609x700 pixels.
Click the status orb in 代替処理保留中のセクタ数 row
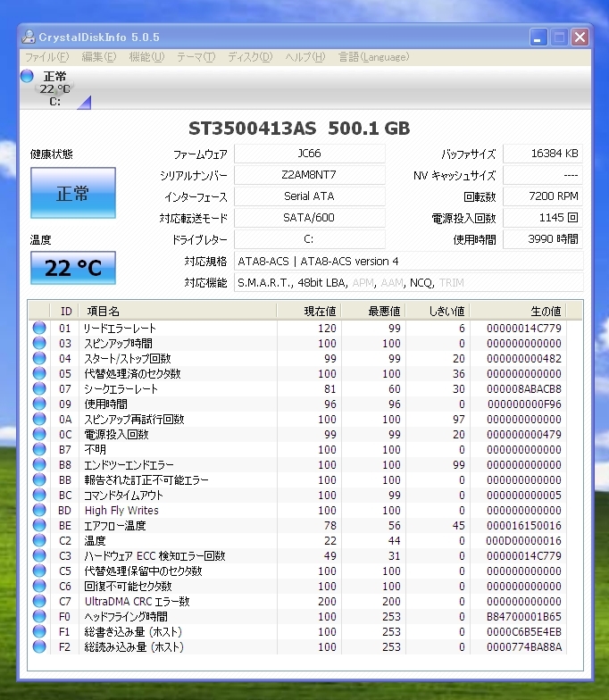click(x=39, y=571)
